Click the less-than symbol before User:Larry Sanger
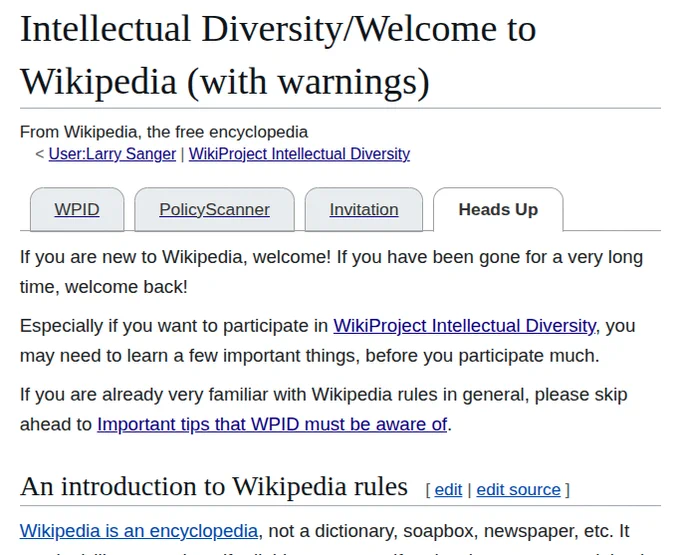 pos(40,154)
